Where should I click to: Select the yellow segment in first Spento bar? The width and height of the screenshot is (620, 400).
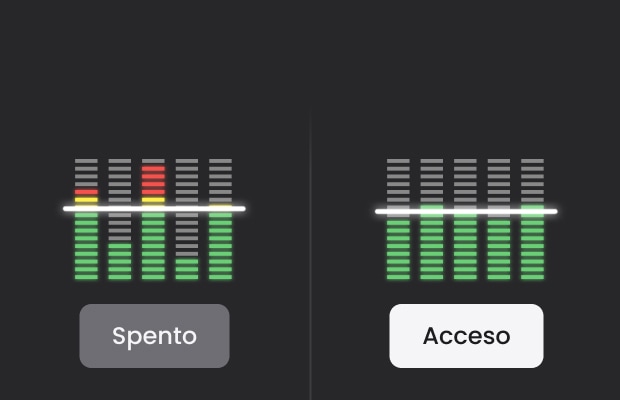click(x=86, y=200)
